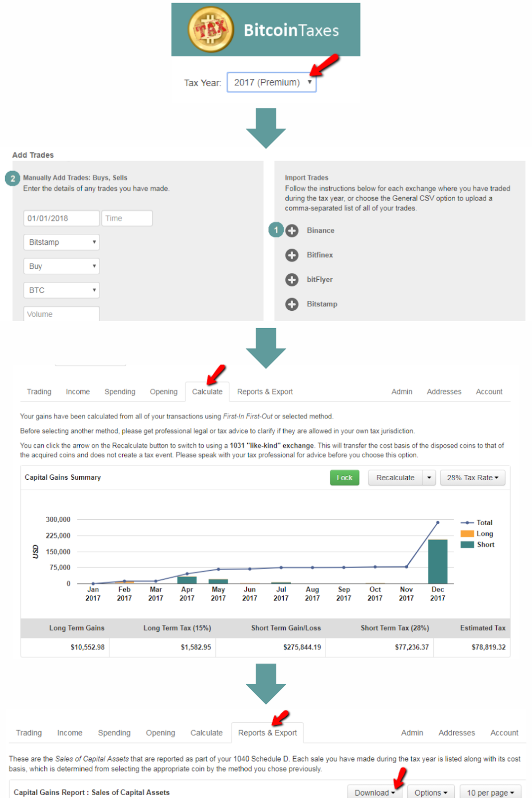Viewport: 532px width, 798px height.
Task: Click the Volume input field
Action: click(61, 314)
